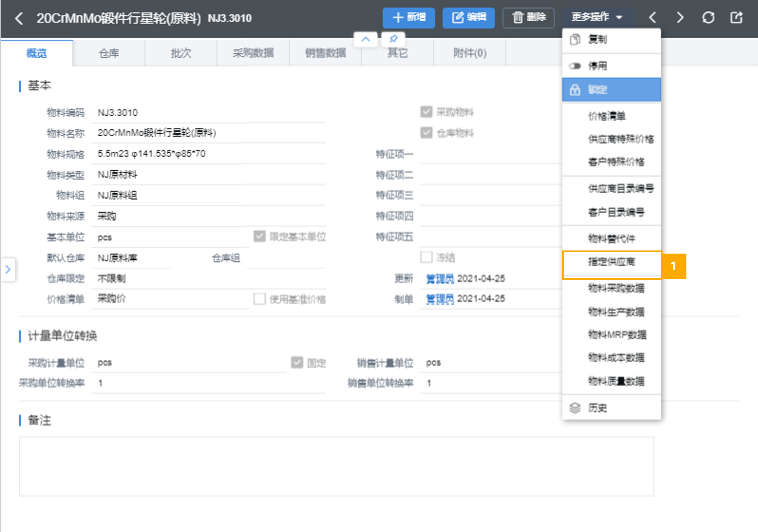Choose 客户特殊价格 menu item
Viewport: 758px width, 532px height.
pos(611,162)
